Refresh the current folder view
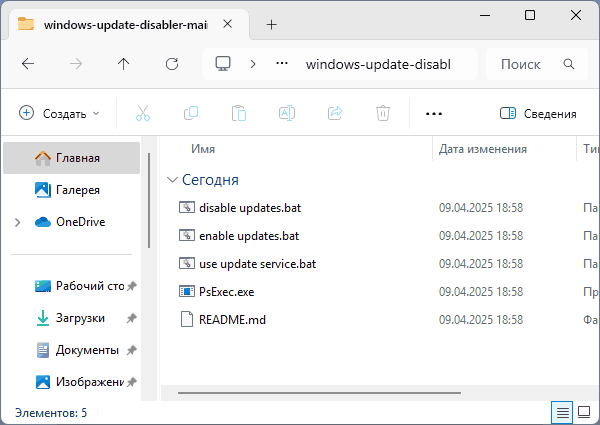600x425 pixels. 172,64
